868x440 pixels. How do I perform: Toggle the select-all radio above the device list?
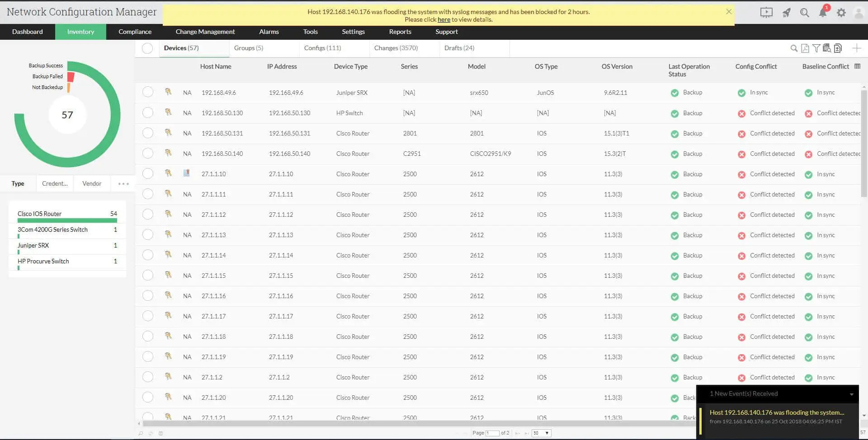click(147, 48)
